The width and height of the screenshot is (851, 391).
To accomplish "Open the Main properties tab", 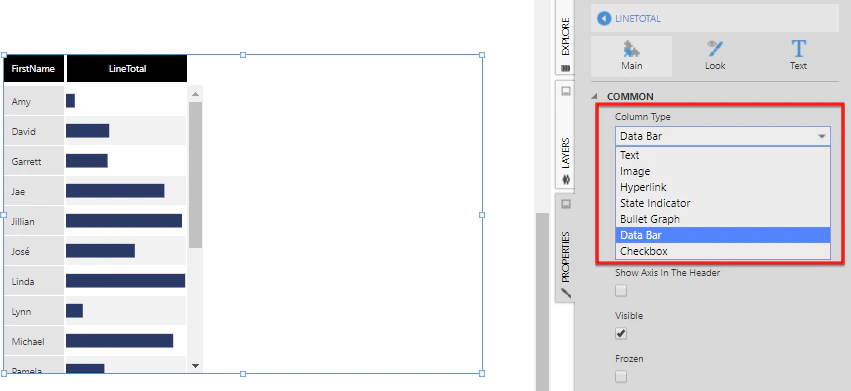I will click(631, 56).
